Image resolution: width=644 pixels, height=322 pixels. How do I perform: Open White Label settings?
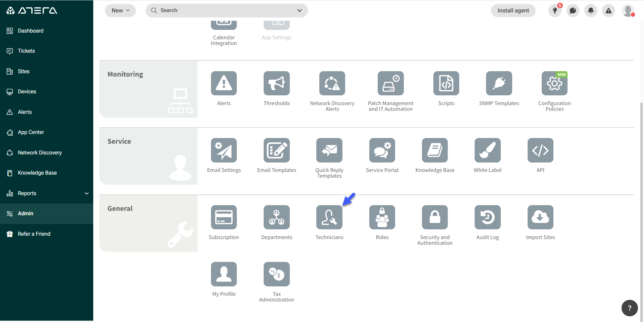coord(487,150)
